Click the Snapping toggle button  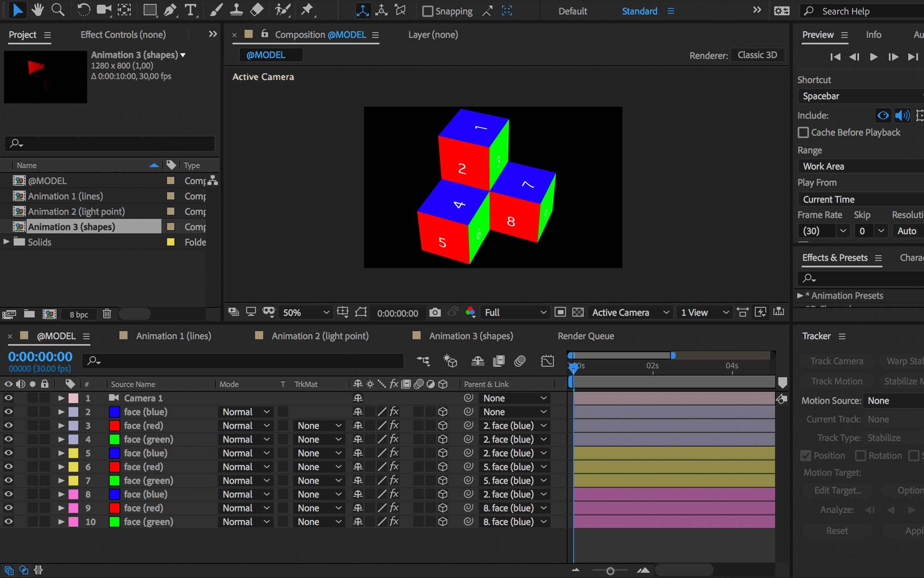(427, 11)
